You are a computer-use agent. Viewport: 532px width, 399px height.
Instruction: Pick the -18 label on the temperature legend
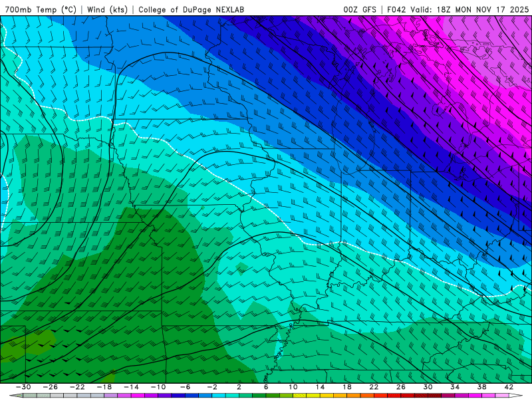(x=104, y=387)
